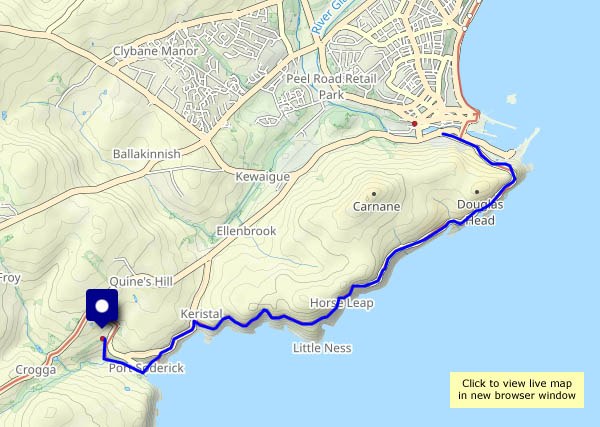
Task: Click the Peel Road Retail Park label
Action: click(331, 87)
